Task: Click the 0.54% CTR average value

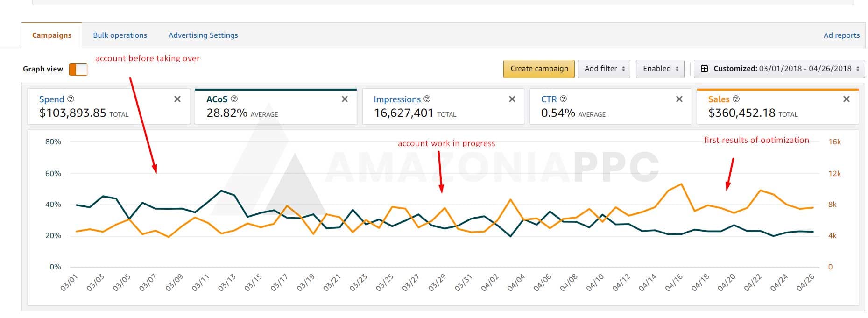Action: (558, 113)
